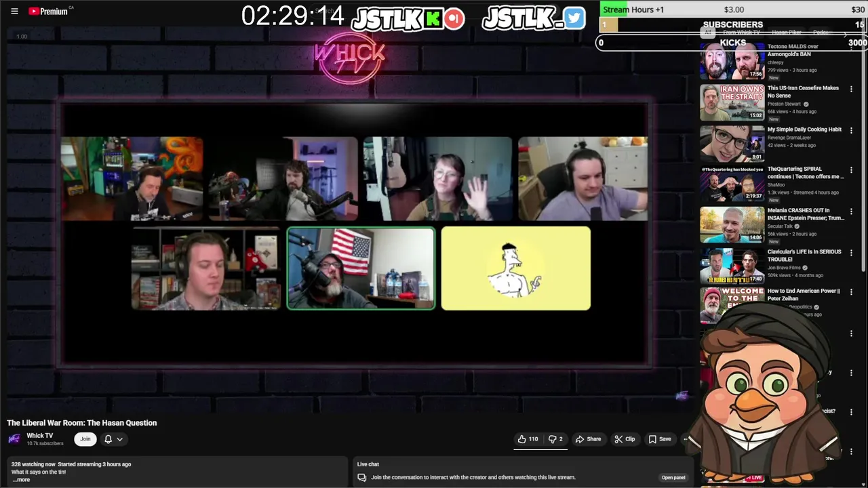The height and width of the screenshot is (488, 868).
Task: Open options for TheQuartering SPIRAL video
Action: coord(851,170)
